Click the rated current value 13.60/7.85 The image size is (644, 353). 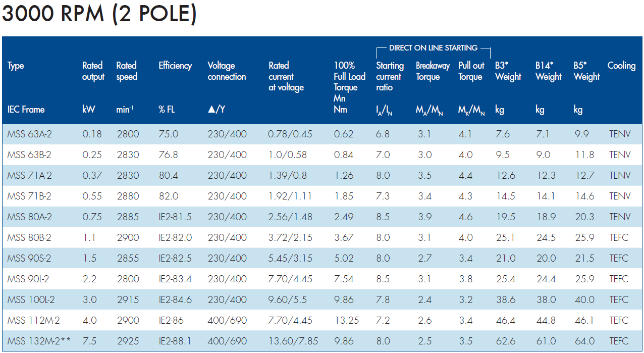coord(293,341)
